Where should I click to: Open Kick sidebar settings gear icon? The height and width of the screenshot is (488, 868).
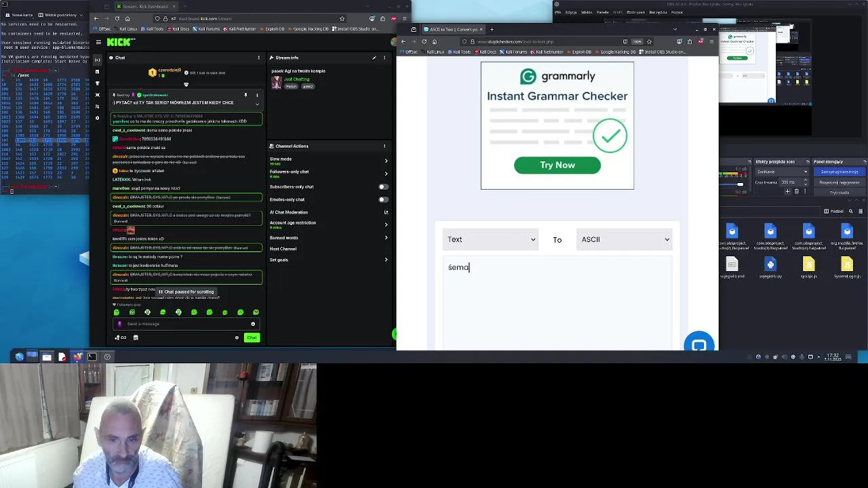click(x=98, y=117)
